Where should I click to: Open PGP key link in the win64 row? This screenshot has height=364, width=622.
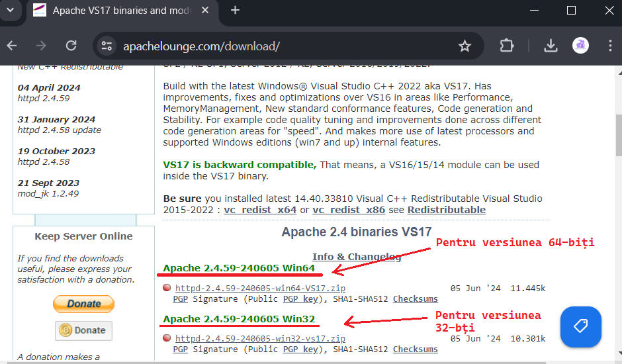300,299
